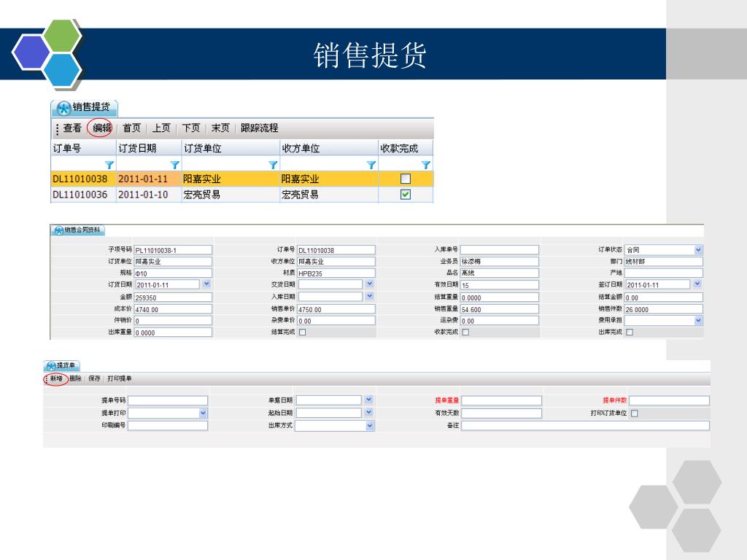Click 新增 in 提货单 toolbar
Screen dimensions: 747x560
pyautogui.click(x=56, y=378)
